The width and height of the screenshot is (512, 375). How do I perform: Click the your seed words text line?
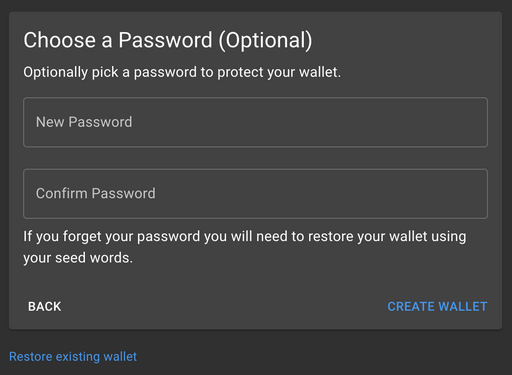[x=78, y=258]
